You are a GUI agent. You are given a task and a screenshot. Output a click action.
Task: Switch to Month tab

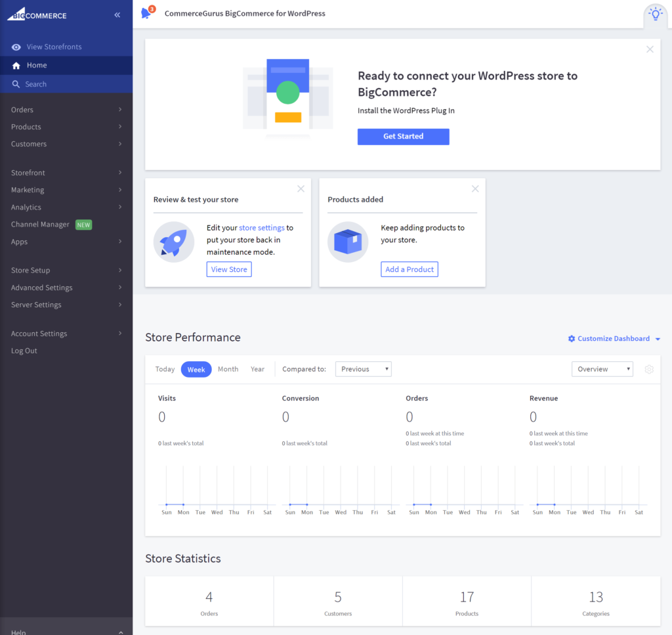228,369
